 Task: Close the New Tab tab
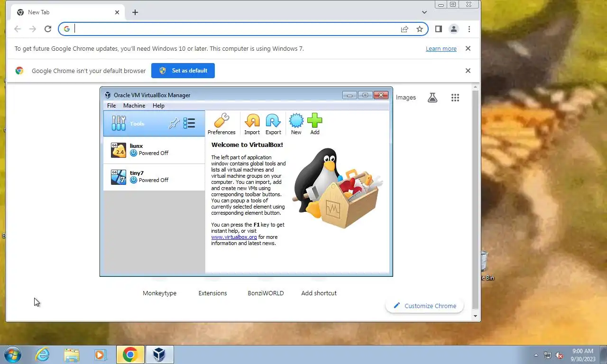coord(117,12)
